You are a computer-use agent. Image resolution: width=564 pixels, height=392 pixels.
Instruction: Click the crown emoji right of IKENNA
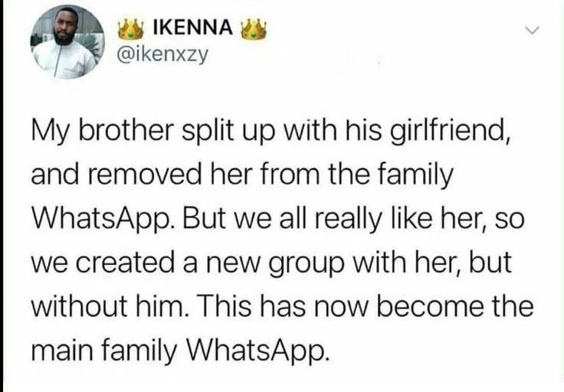253,30
